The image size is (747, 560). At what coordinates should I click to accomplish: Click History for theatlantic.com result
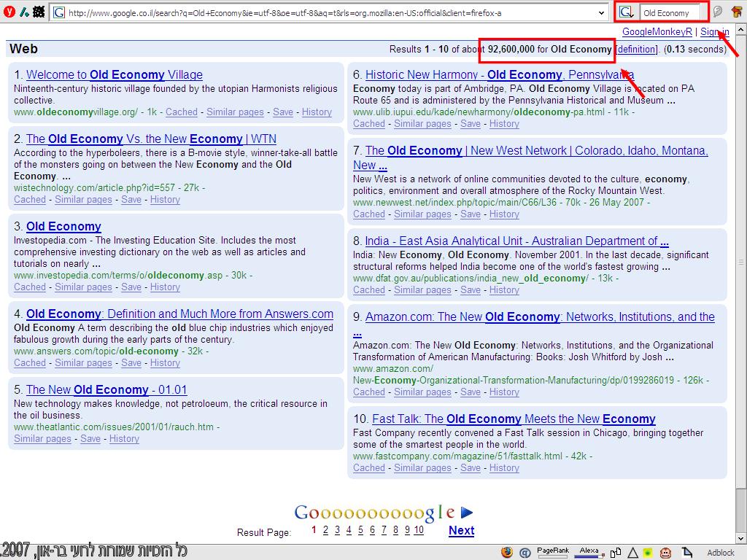124,439
